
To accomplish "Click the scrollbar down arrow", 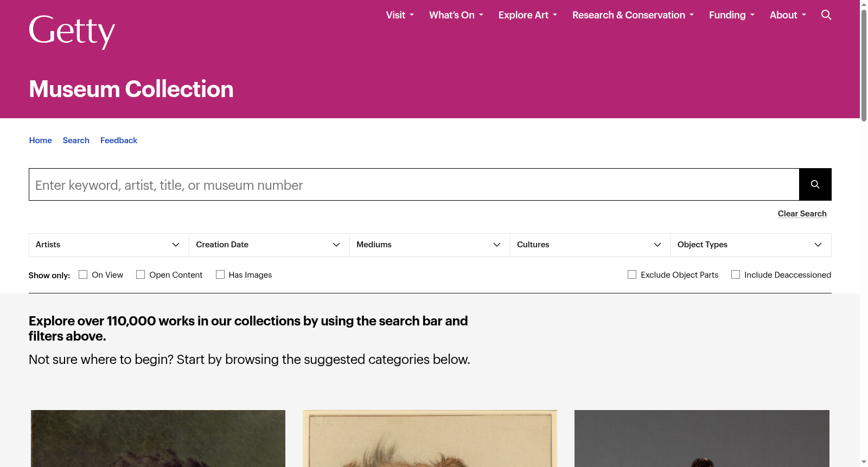I will (x=864, y=462).
